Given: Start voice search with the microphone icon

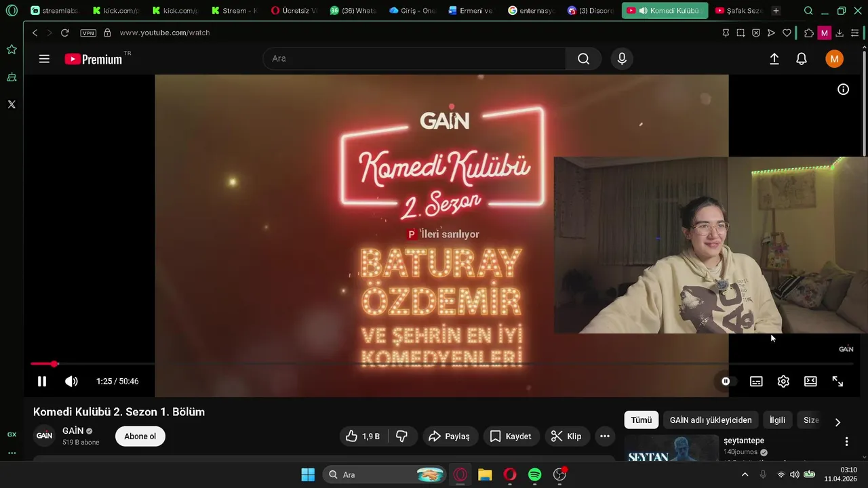Looking at the screenshot, I should click(622, 59).
